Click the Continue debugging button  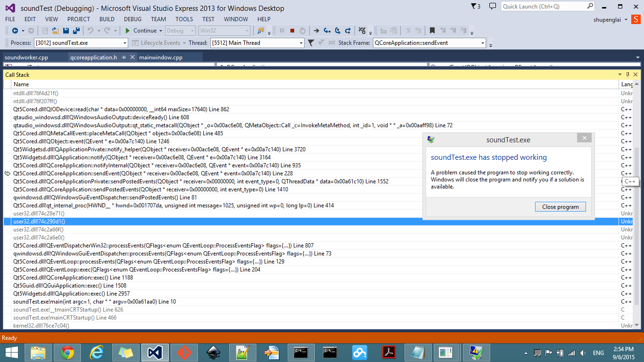140,31
